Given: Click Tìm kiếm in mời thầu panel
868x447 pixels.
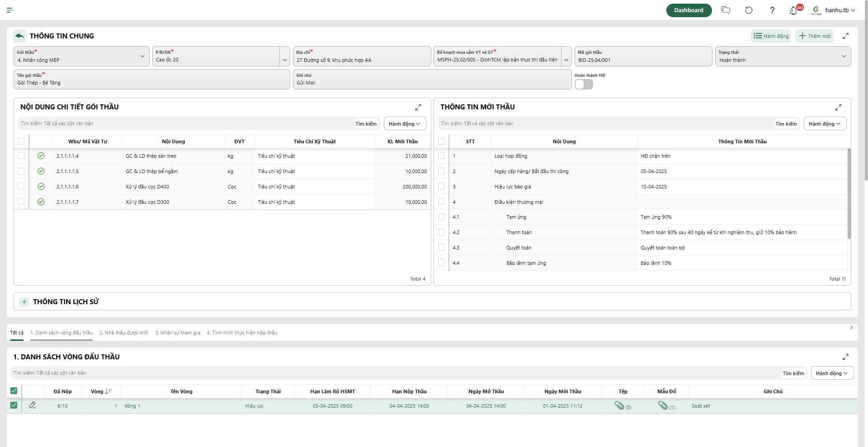Looking at the screenshot, I should pos(786,124).
